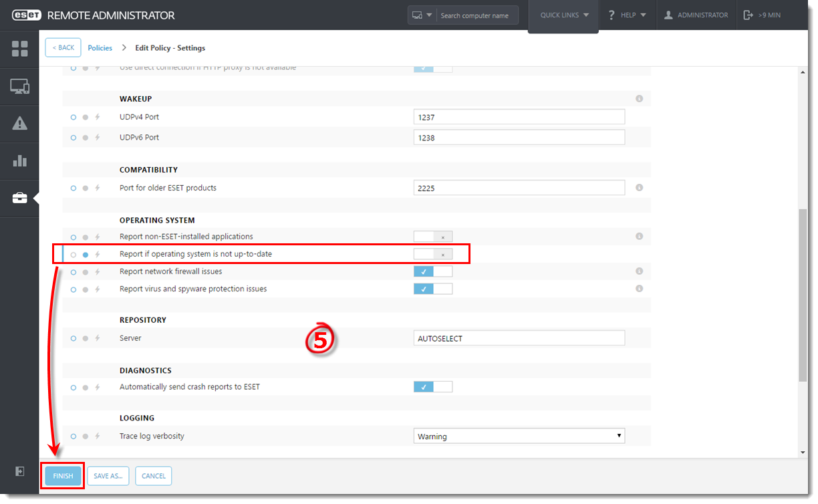Click the logout icon next to session timer
The width and height of the screenshot is (818, 504).
(x=748, y=15)
